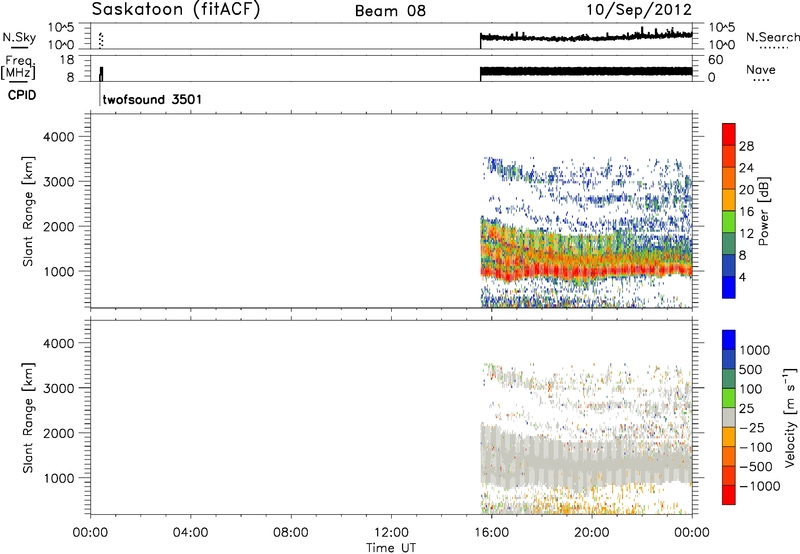800x554 pixels.
Task: Click the Beam 08 label
Action: 390,11
